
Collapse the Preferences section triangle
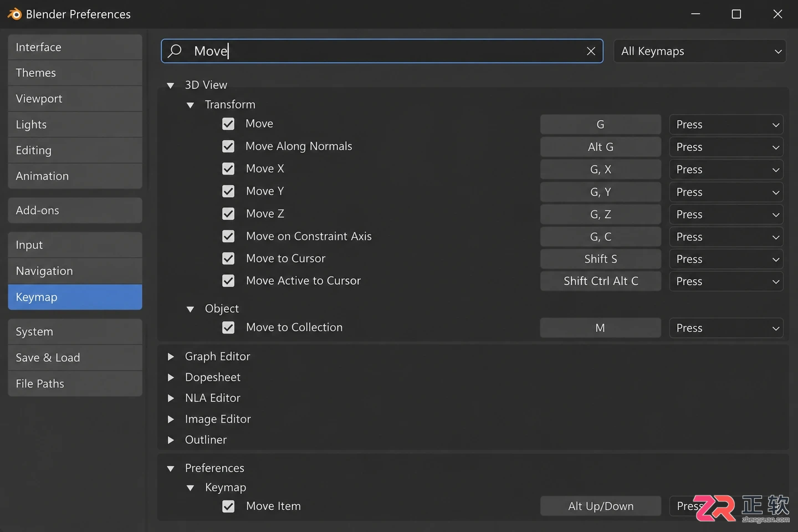click(171, 469)
